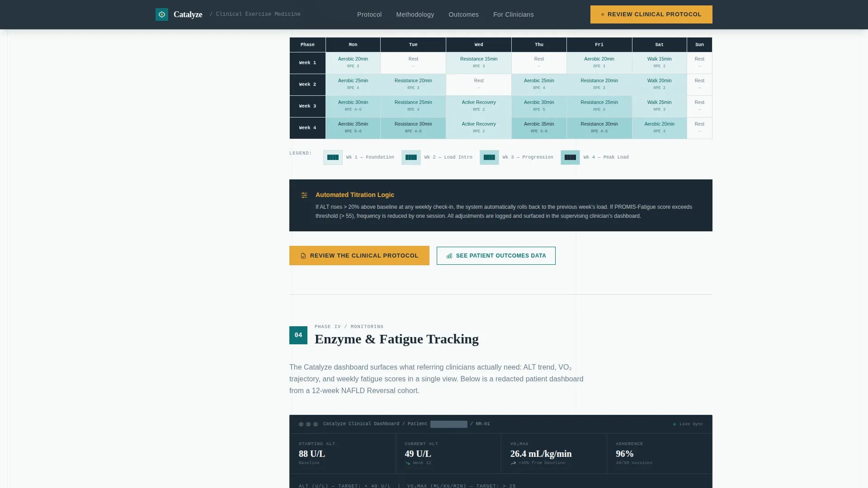Click the Week 3 row header
The height and width of the screenshot is (488, 868).
(x=307, y=106)
